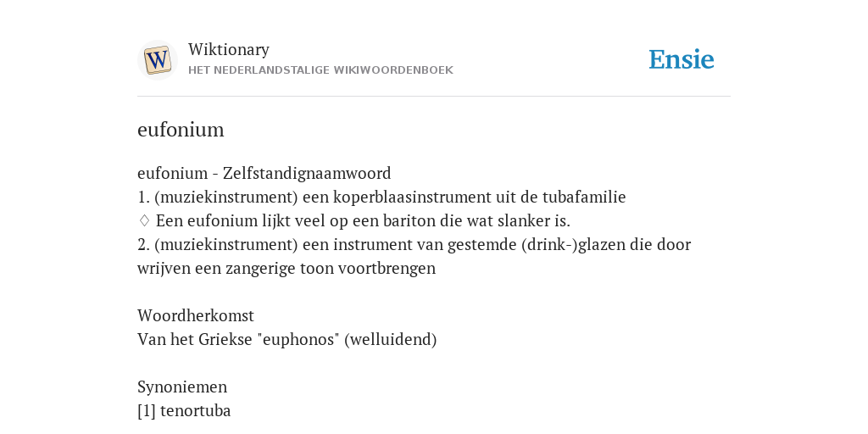Click the eufonium heading

tap(181, 130)
